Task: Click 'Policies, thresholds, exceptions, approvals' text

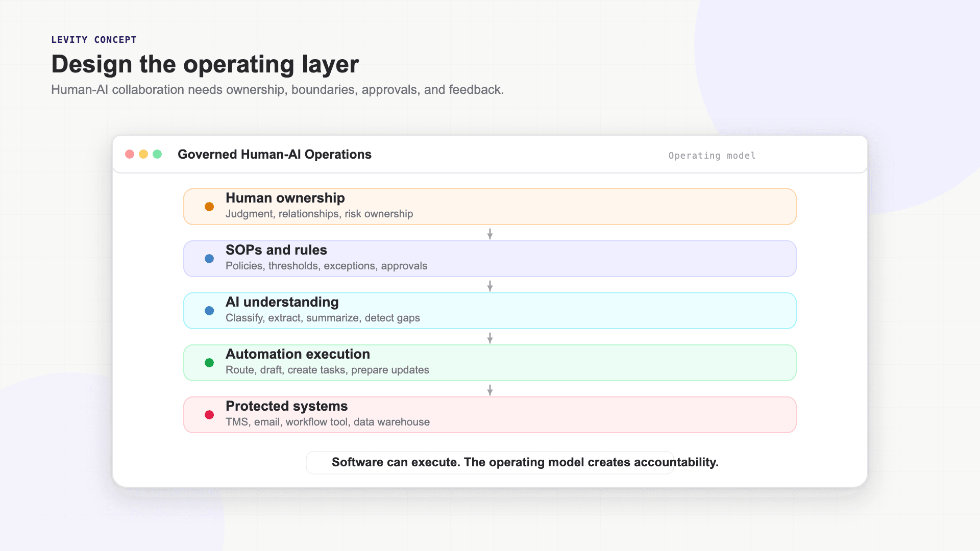Action: [327, 266]
